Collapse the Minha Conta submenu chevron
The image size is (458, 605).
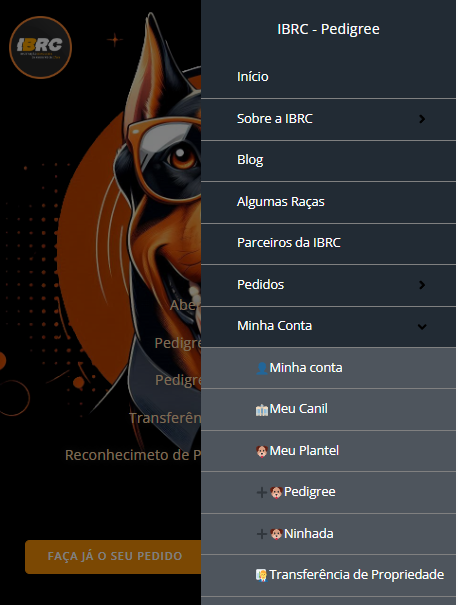pos(422,326)
